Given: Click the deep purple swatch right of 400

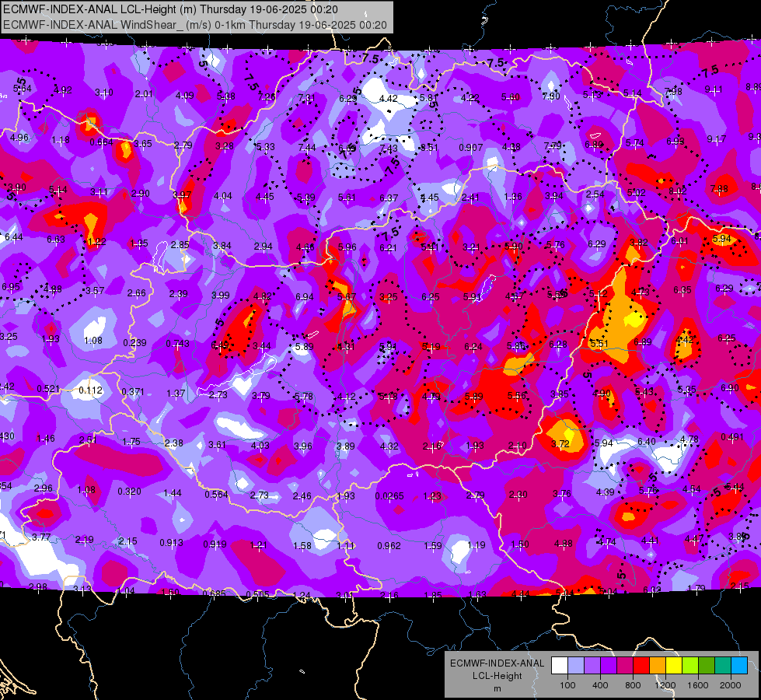Looking at the screenshot, I should [x=609, y=666].
